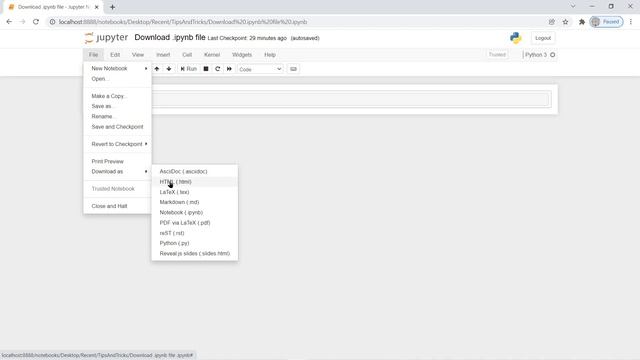Open the Help menu
This screenshot has height=360, width=640.
pyautogui.click(x=270, y=55)
